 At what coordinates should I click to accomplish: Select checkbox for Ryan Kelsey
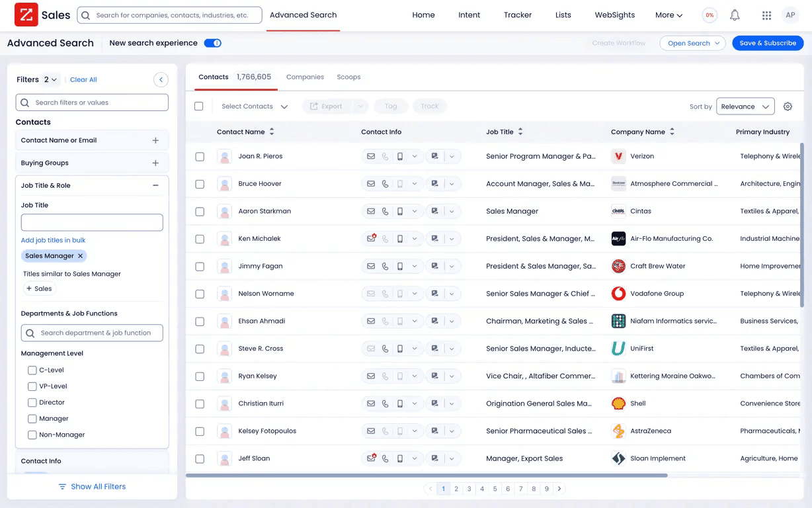[200, 376]
